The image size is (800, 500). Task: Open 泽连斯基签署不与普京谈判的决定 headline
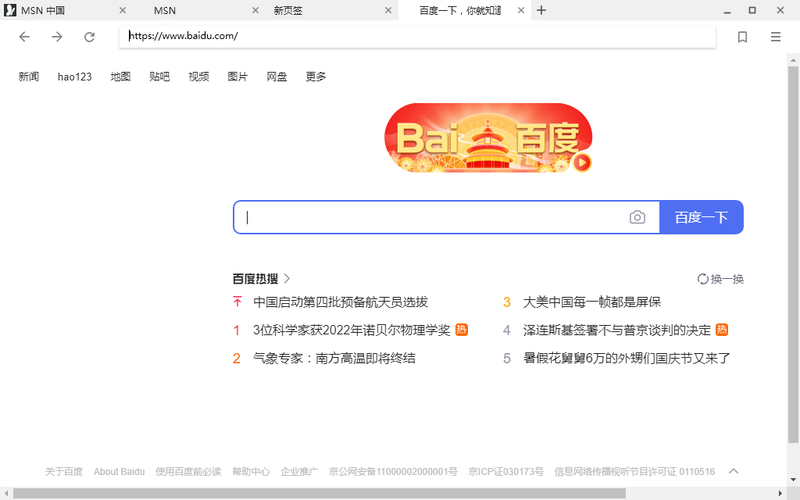pyautogui.click(x=617, y=330)
